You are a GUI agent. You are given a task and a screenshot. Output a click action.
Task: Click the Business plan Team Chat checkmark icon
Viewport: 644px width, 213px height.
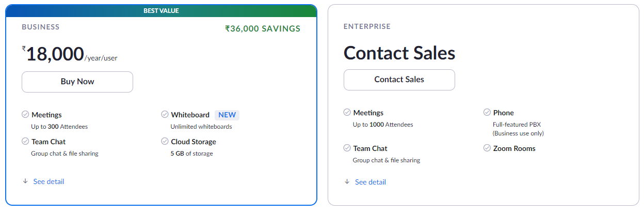(25, 141)
